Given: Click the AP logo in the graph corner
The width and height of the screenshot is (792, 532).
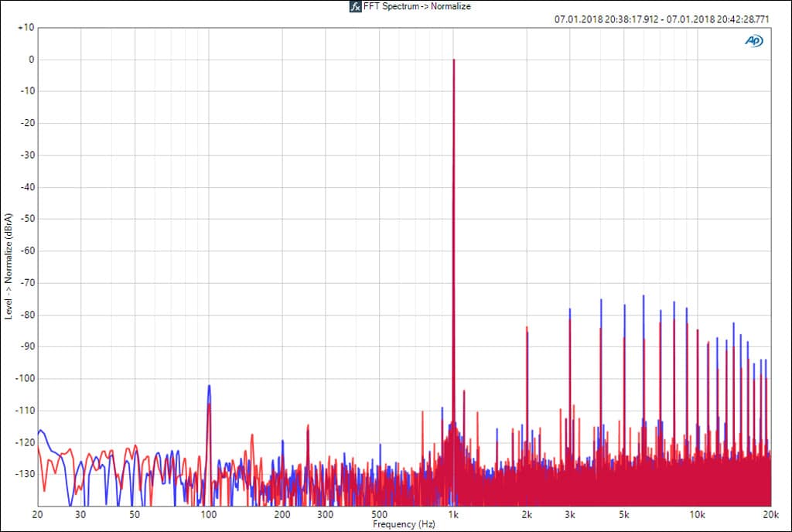Looking at the screenshot, I should pos(753,41).
